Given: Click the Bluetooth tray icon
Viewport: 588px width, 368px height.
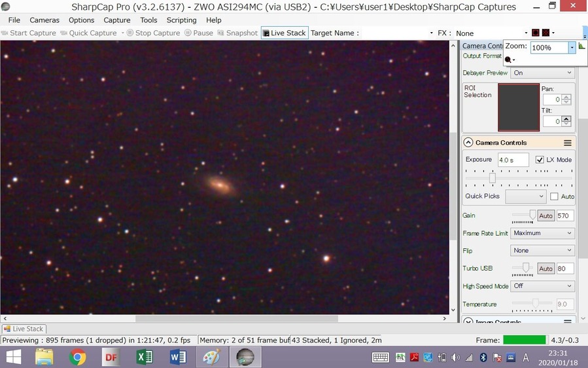Looking at the screenshot, I should (483, 358).
